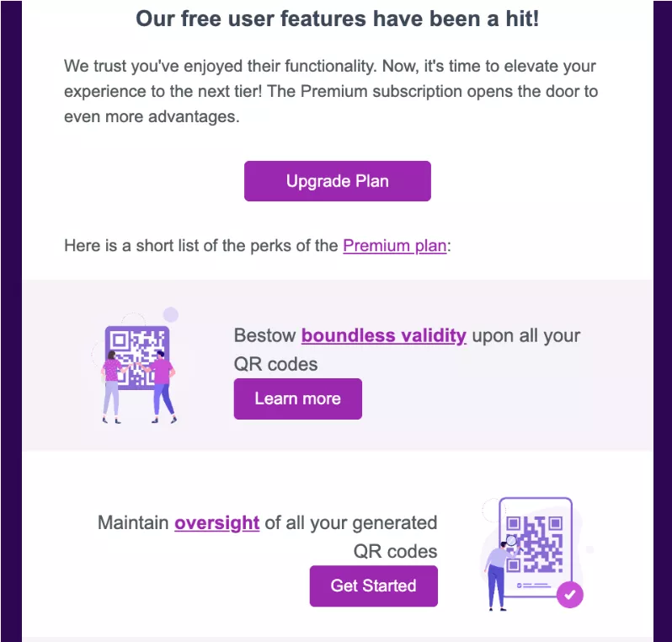
Task: Open the Premium plan link
Action: tap(395, 246)
